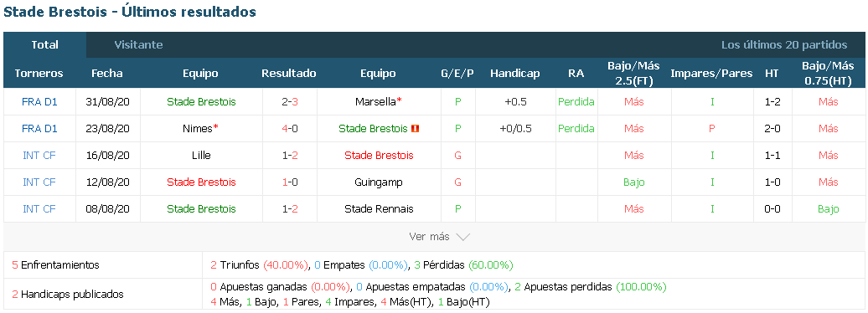Click the red card icon beside Stade Brestois

point(416,129)
